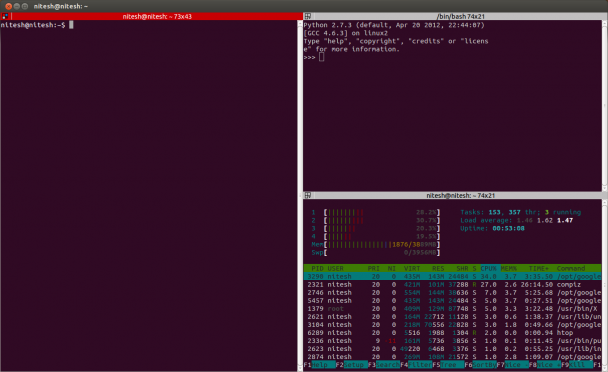Click the nitesh@nitesh:~$ shell prompt in the left pane

tap(33, 25)
